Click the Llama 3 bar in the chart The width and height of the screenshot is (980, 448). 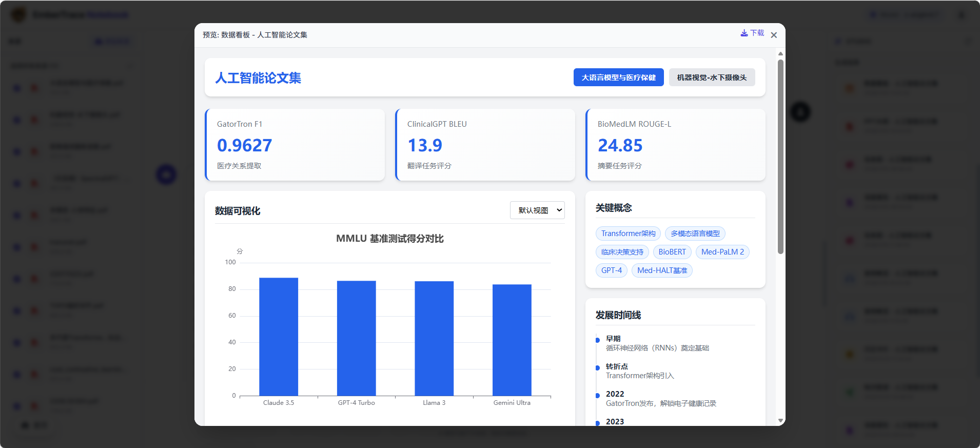(x=434, y=339)
